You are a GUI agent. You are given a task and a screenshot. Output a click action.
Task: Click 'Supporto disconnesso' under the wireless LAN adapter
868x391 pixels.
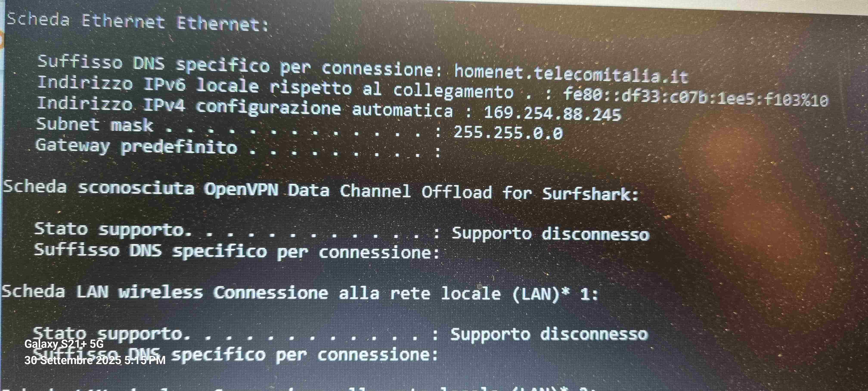(549, 334)
